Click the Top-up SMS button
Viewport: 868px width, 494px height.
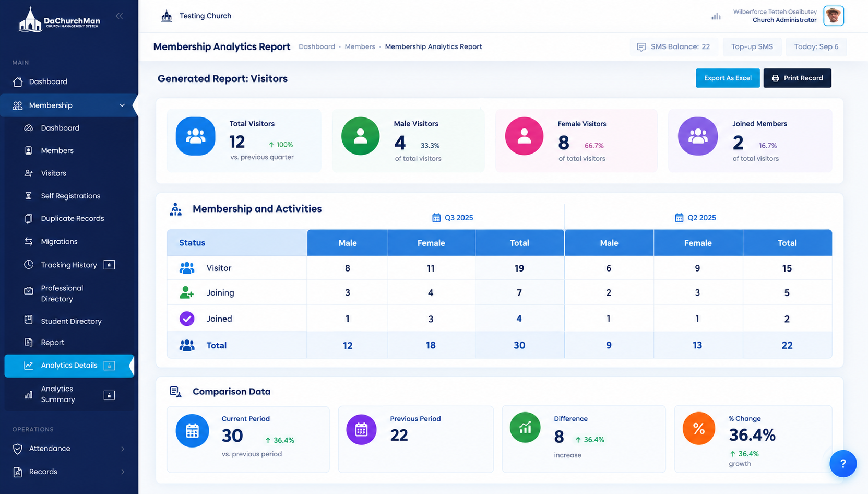(x=752, y=47)
